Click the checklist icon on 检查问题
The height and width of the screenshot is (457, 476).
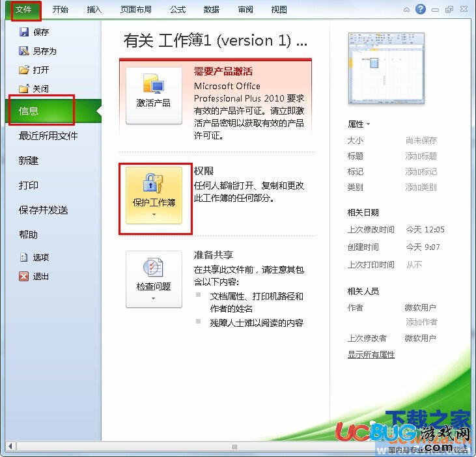[153, 267]
